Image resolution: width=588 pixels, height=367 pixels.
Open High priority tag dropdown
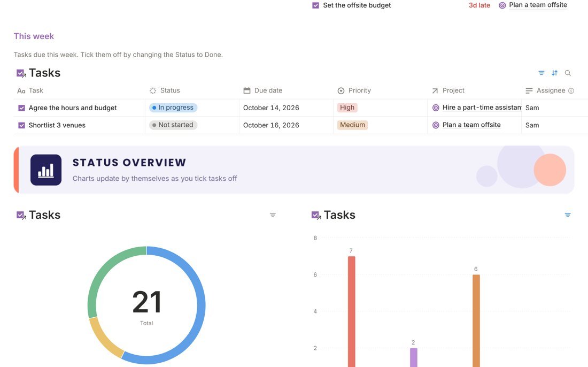point(347,108)
